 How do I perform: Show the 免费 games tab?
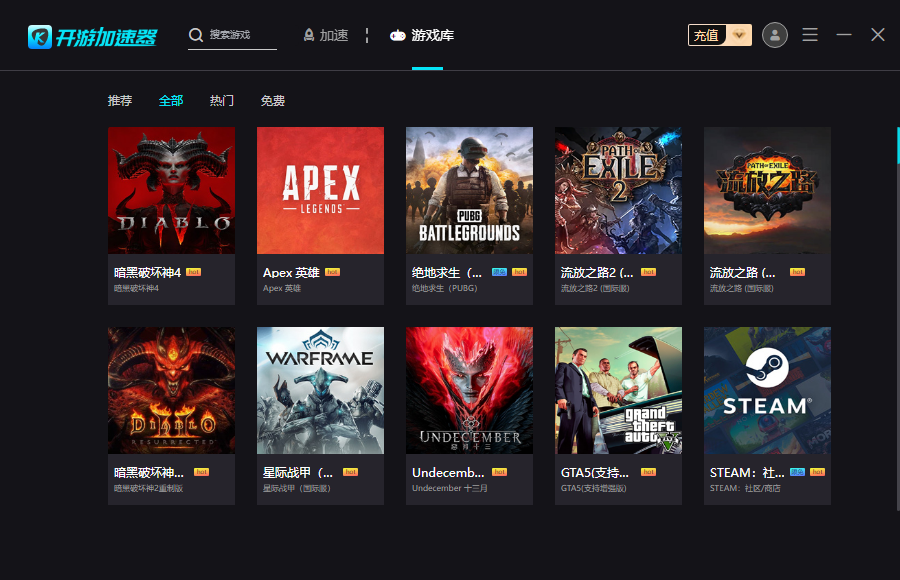(273, 101)
